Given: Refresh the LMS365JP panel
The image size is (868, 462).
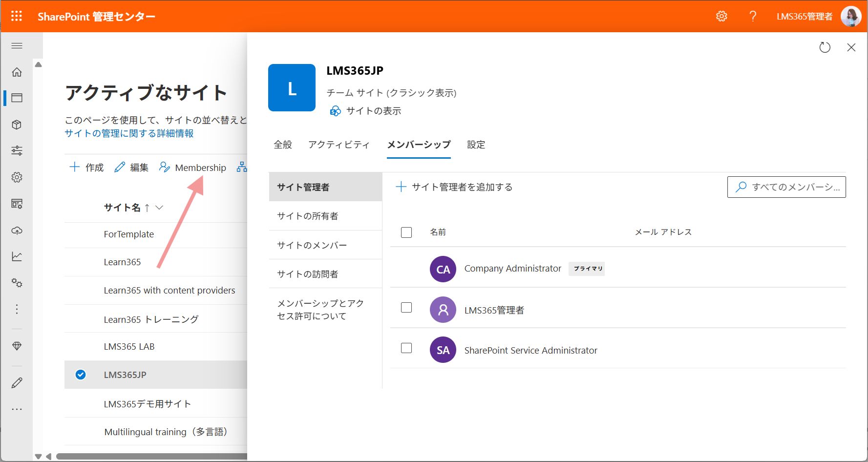Looking at the screenshot, I should point(825,47).
